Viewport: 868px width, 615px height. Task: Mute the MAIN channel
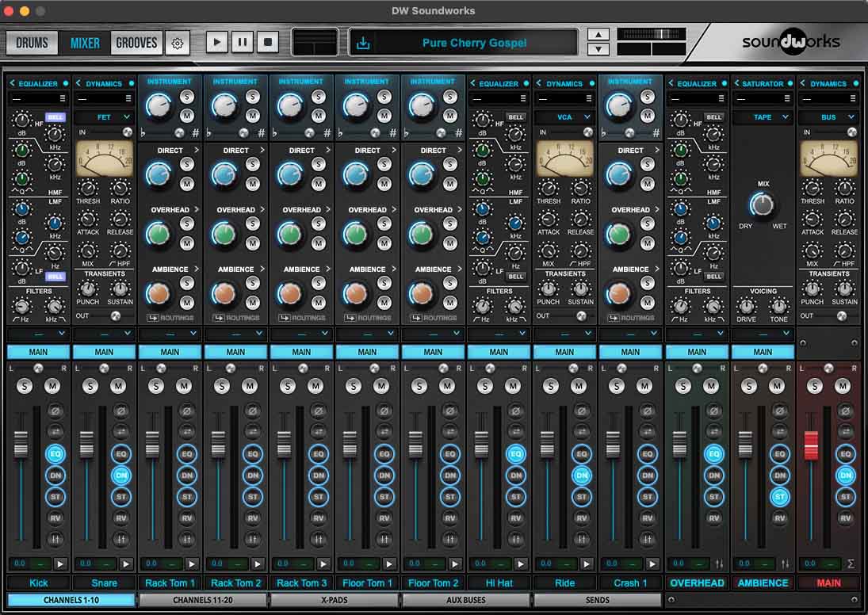pyautogui.click(x=843, y=386)
